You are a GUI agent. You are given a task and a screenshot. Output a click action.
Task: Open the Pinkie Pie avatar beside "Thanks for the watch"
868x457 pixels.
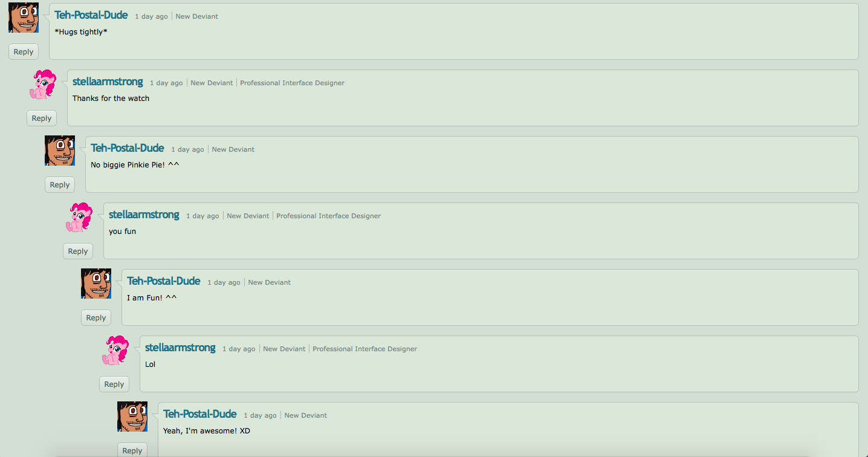click(42, 84)
